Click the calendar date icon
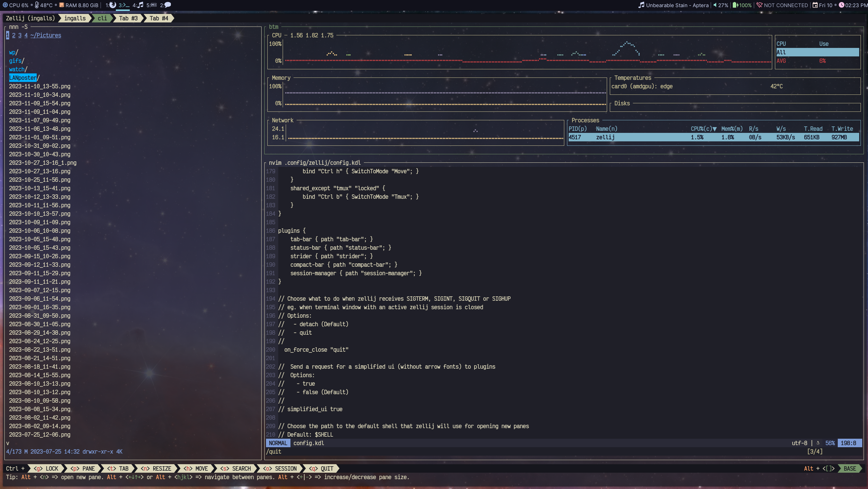868x489 pixels. (x=815, y=5)
